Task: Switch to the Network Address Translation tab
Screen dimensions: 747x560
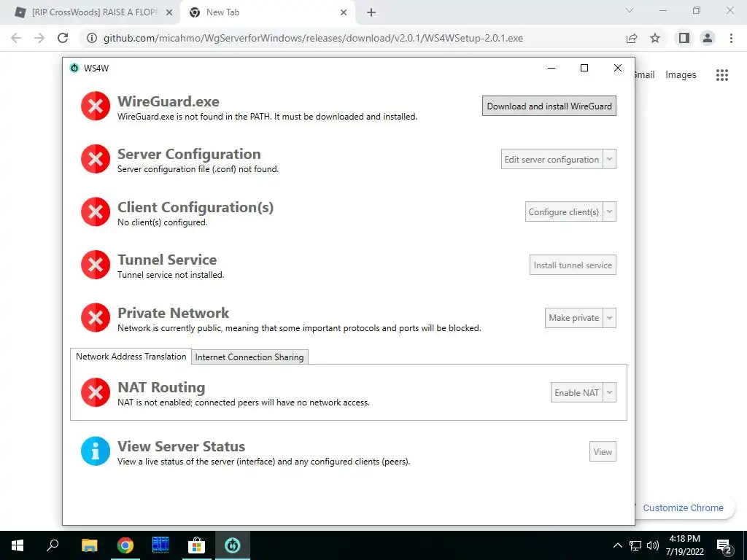Action: click(x=131, y=356)
